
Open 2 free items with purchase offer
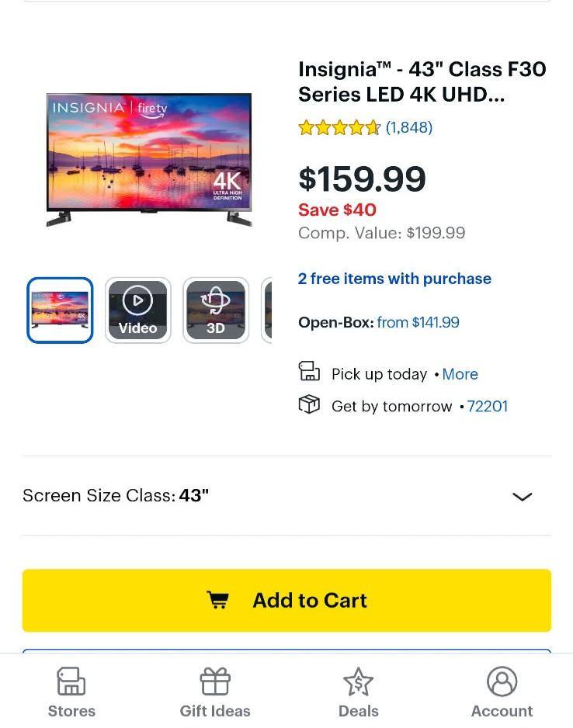pos(394,279)
